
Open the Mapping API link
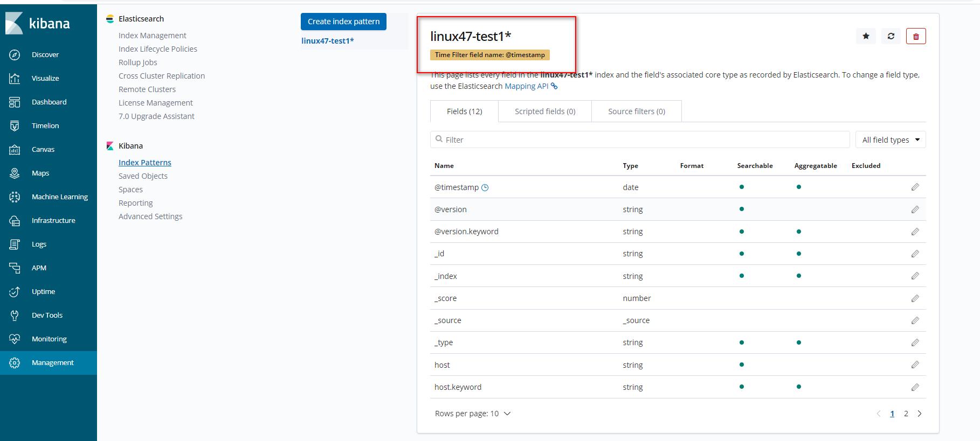(x=530, y=86)
